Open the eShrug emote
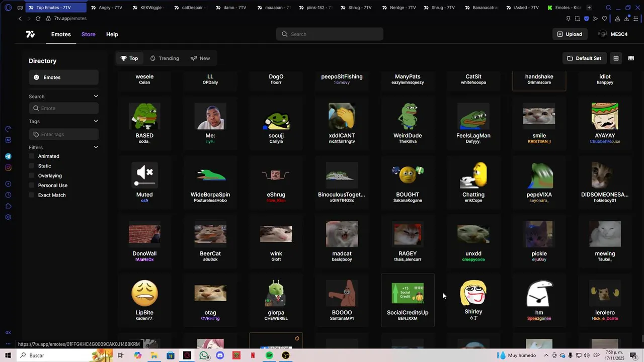644x362 pixels. pyautogui.click(x=276, y=182)
